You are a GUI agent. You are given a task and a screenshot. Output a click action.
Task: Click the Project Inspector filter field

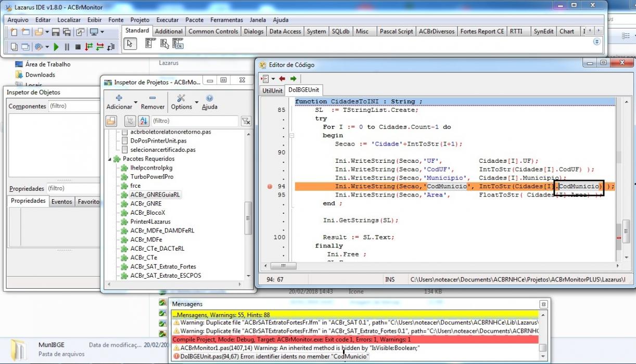click(x=195, y=121)
